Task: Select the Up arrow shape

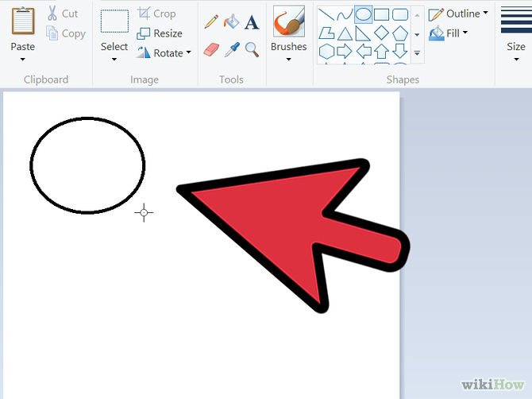Action: pyautogui.click(x=381, y=52)
